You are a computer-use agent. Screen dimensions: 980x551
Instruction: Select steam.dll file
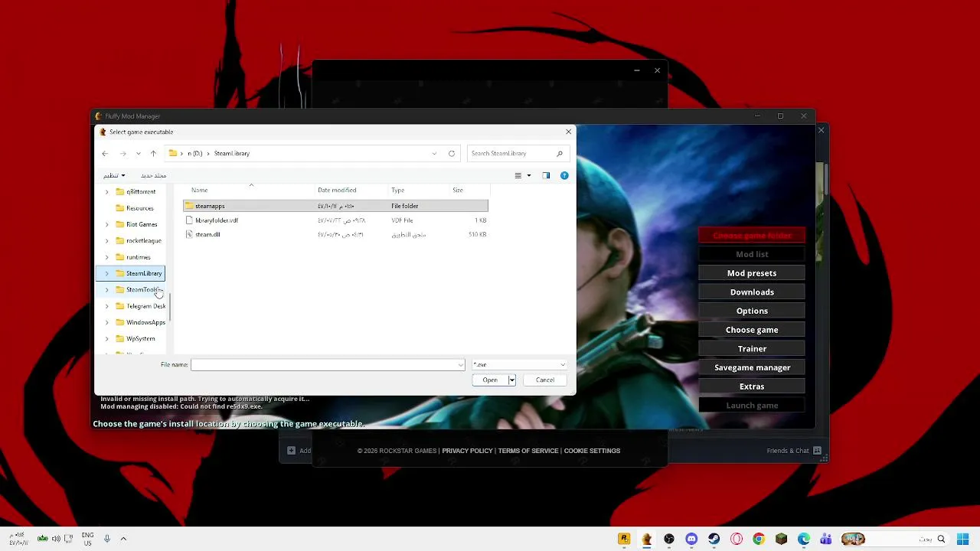[x=335, y=235]
